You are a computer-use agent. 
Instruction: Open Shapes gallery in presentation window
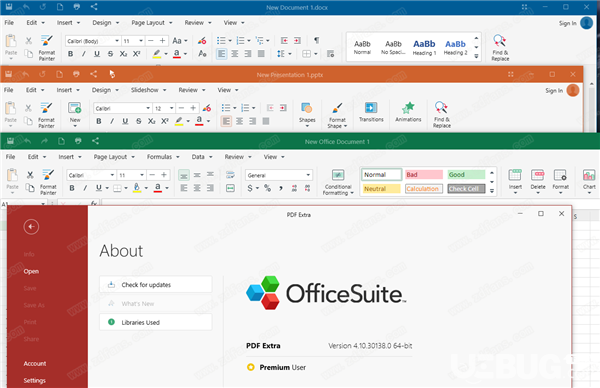[307, 114]
